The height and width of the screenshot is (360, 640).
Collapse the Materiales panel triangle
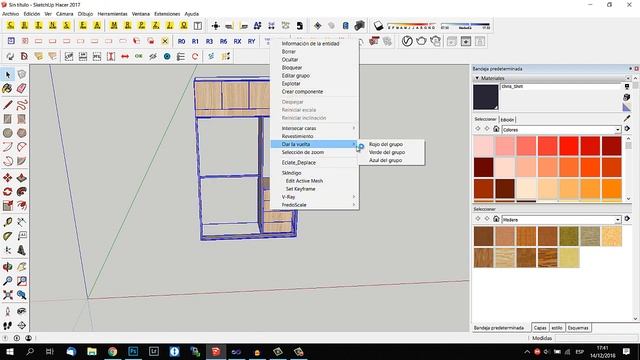(x=477, y=78)
